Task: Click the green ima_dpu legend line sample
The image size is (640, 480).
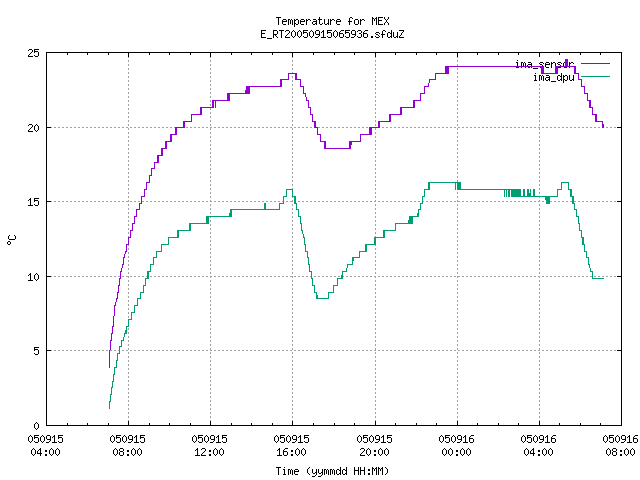Action: pos(595,77)
